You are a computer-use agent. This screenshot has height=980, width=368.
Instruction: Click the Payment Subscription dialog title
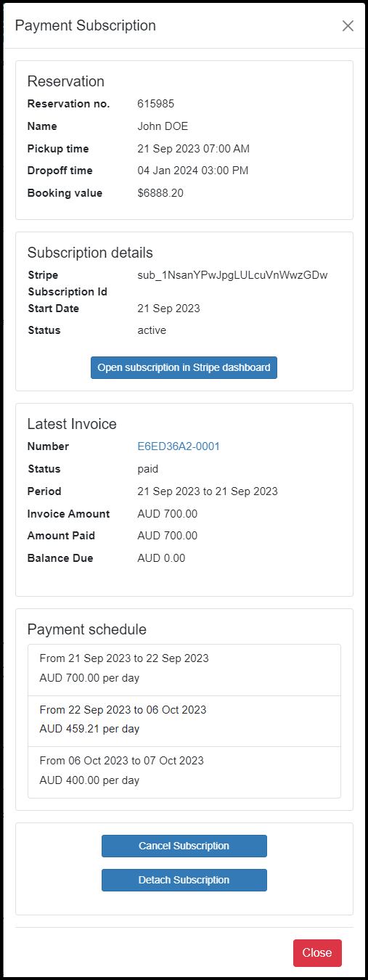click(86, 25)
